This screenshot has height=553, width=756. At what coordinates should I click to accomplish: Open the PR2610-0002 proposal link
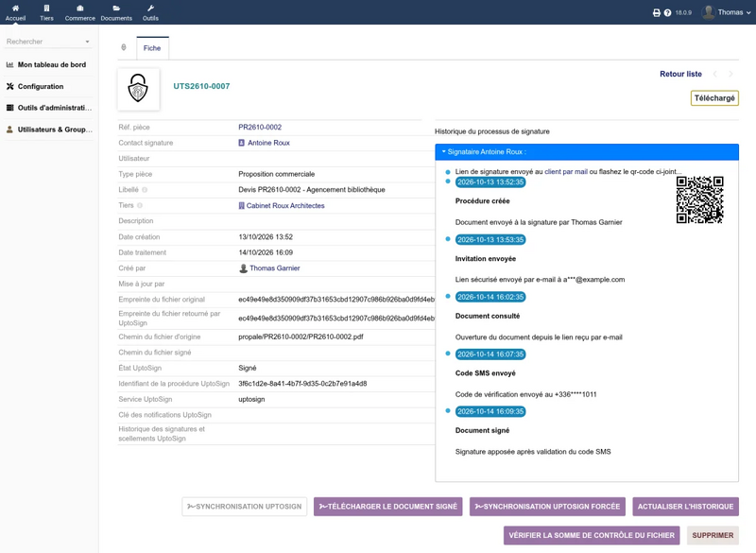click(x=260, y=128)
